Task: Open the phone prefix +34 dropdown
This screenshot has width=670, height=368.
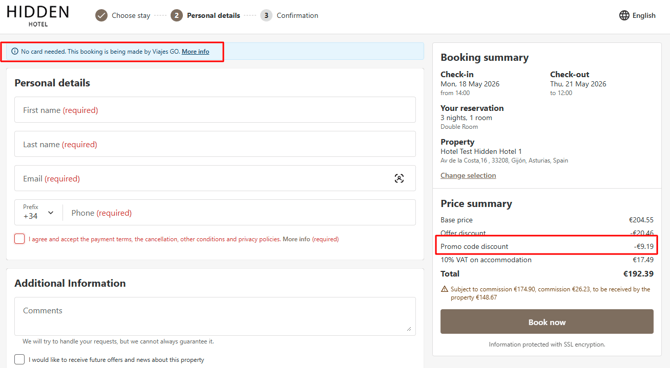Action: coord(38,212)
